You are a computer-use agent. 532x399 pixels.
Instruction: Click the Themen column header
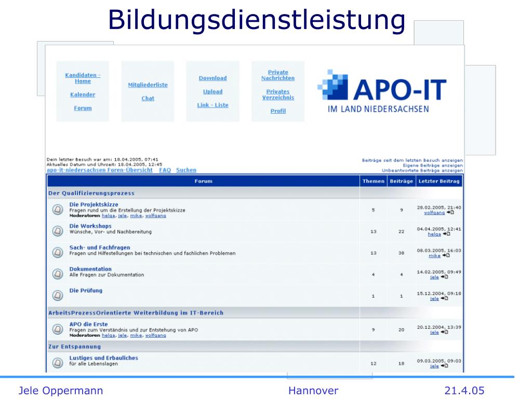(373, 181)
